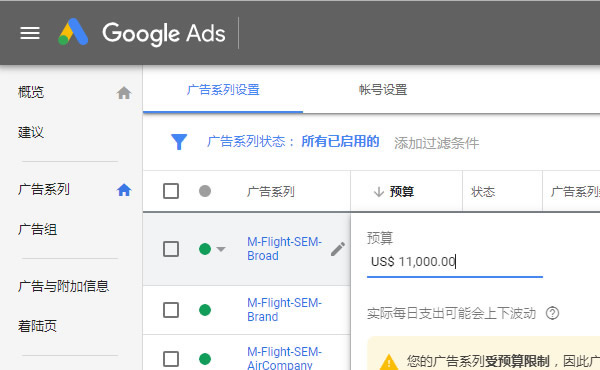Screen dimensions: 600x370
Task: Sort by the 预算 column header
Action: tap(401, 191)
